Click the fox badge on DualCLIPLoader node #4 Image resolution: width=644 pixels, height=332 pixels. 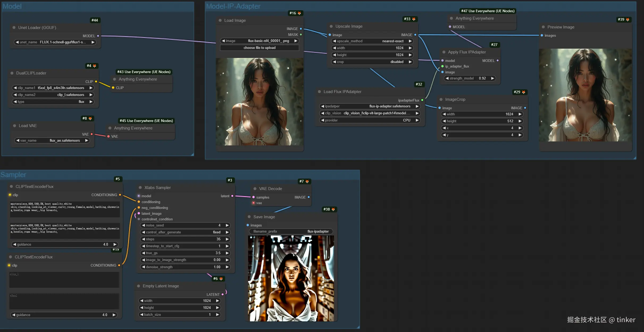click(x=94, y=66)
